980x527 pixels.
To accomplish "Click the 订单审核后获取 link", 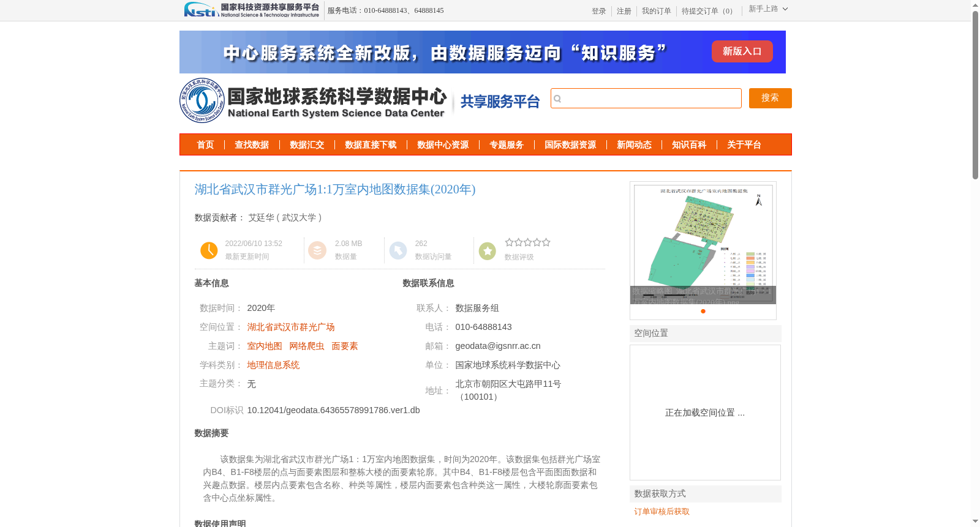I will (662, 512).
